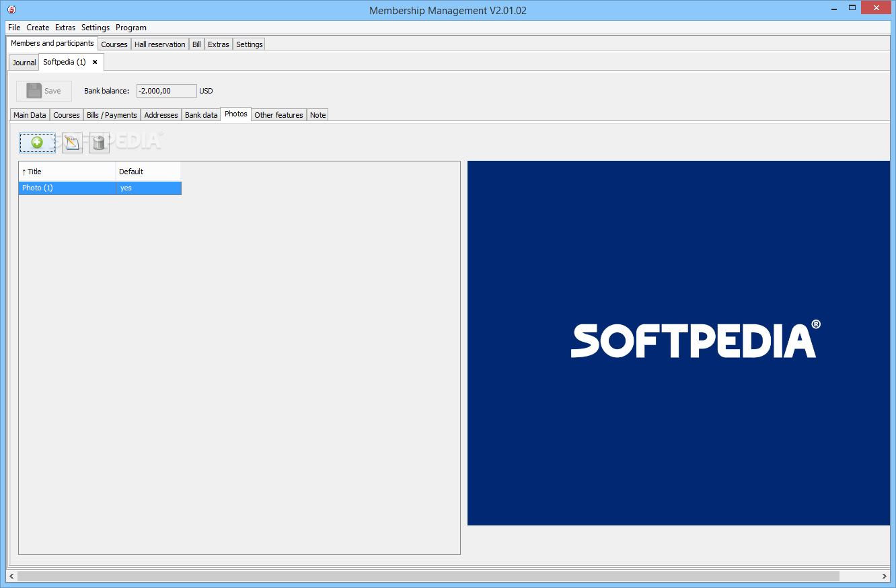
Task: Open the Settings menu in menu bar
Action: coord(96,28)
